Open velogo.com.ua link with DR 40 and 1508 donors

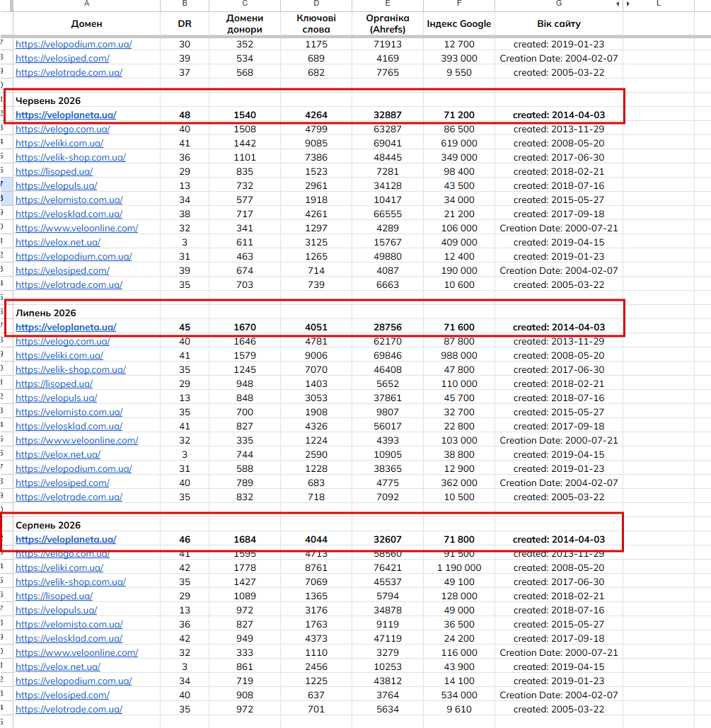coord(63,129)
